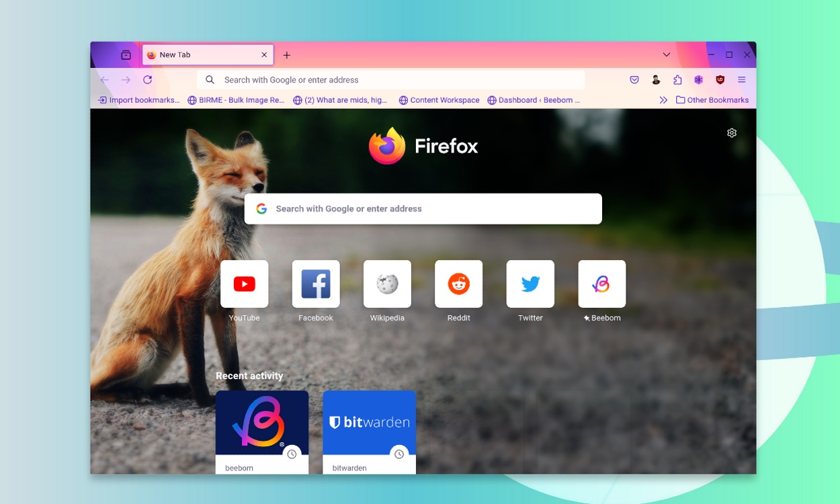The image size is (840, 504).
Task: Reload the current page
Action: click(147, 79)
